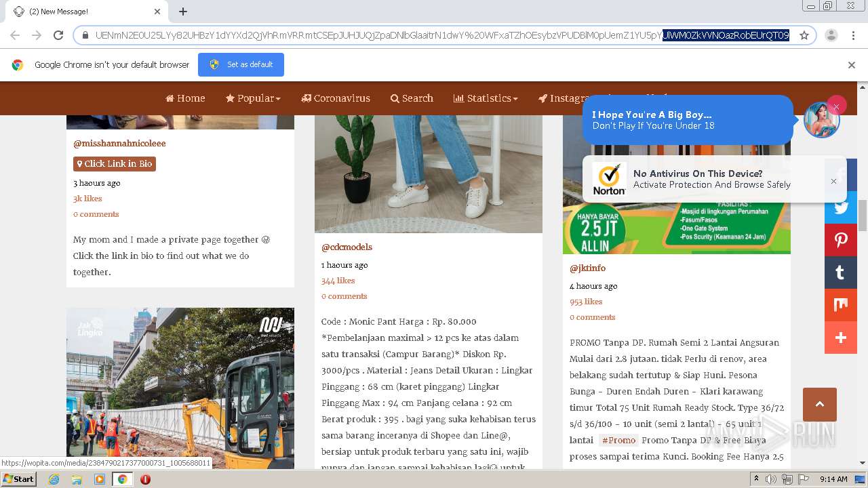Expand the Popular dropdown menu
Viewport: 868px width, 488px height.
253,98
